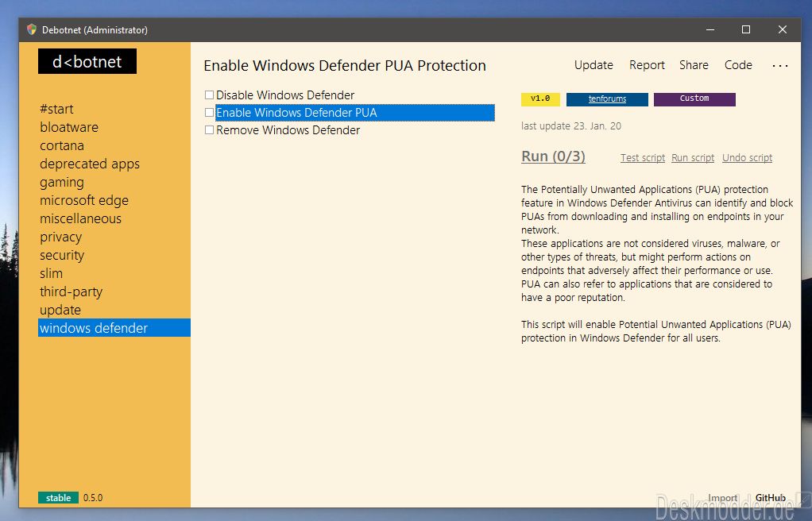This screenshot has height=521, width=812.
Task: Select the update category in sidebar
Action: click(x=60, y=310)
